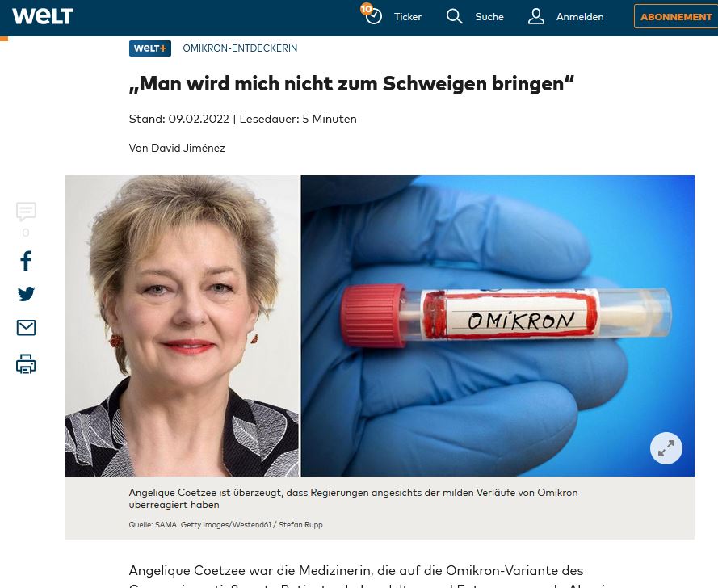
Task: Click the article headline text
Action: point(351,84)
